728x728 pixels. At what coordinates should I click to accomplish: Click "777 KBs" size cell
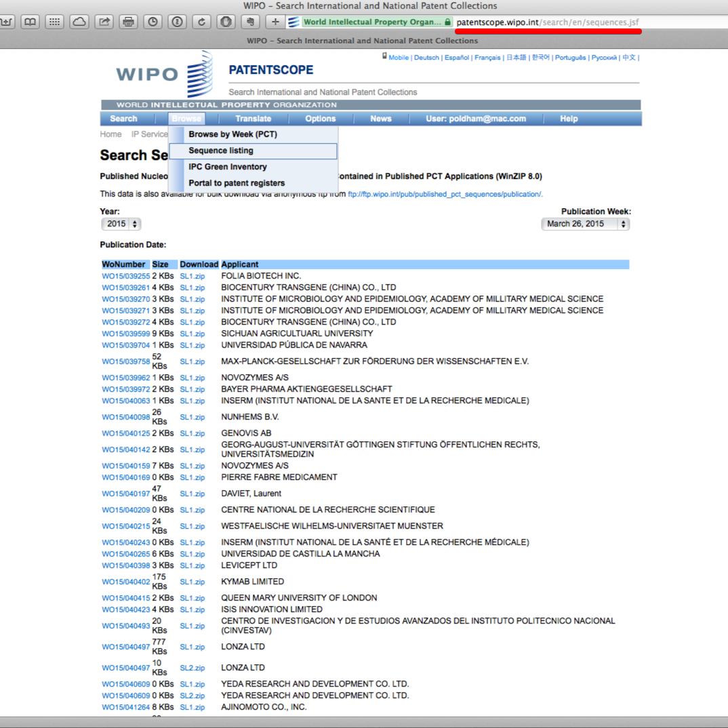click(x=159, y=647)
